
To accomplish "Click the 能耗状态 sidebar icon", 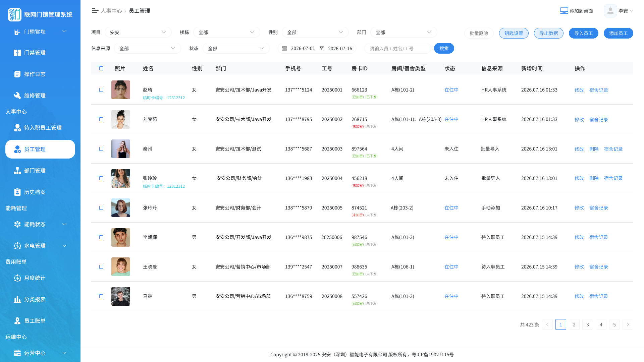I will [x=17, y=224].
